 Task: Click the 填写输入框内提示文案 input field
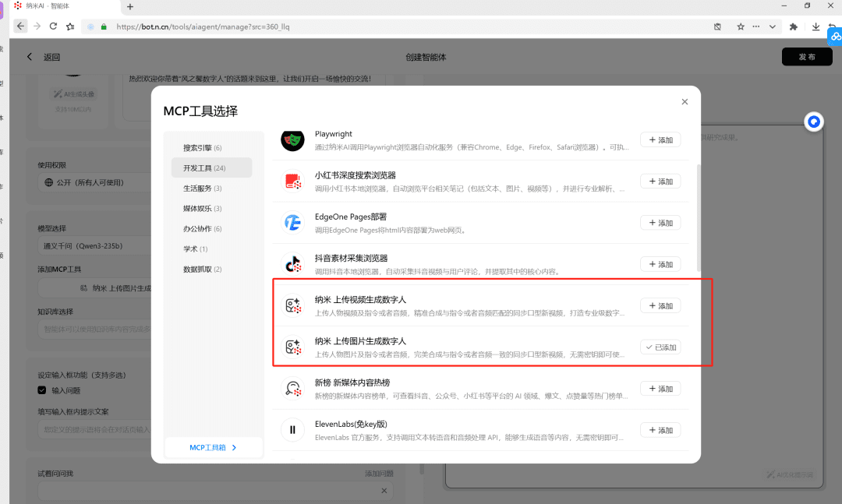[94, 430]
